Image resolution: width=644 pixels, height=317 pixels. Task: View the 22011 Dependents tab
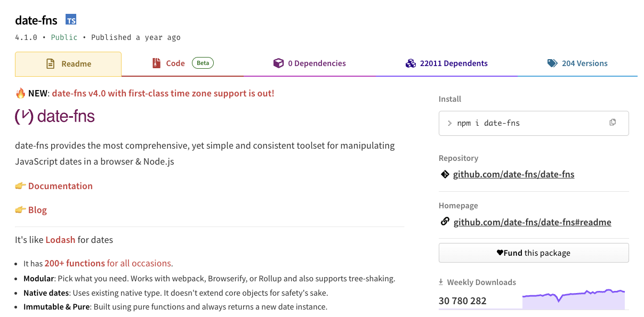pyautogui.click(x=447, y=63)
